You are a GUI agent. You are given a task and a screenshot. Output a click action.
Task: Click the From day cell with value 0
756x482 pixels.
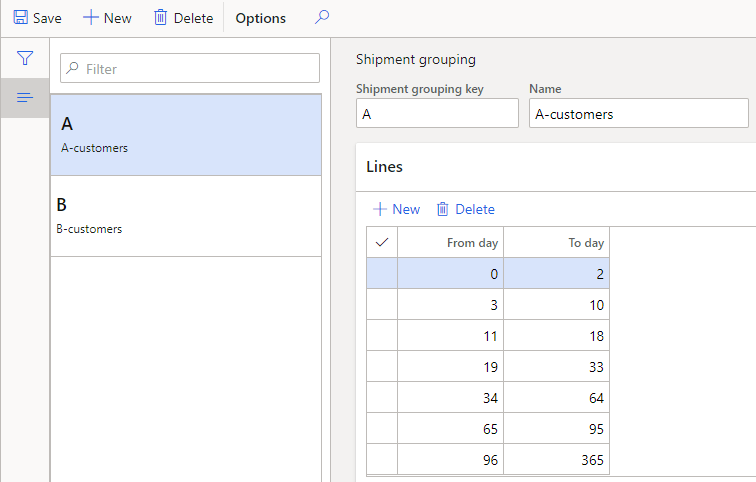[450, 273]
